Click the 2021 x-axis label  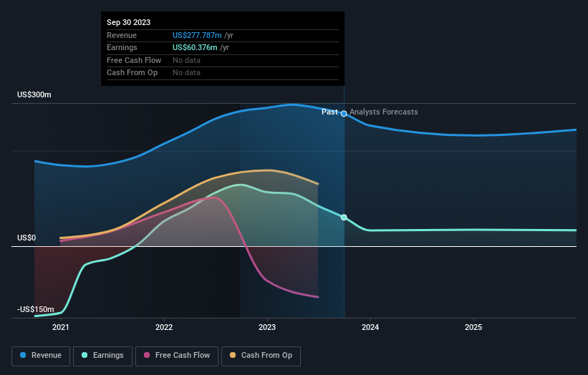pyautogui.click(x=61, y=328)
